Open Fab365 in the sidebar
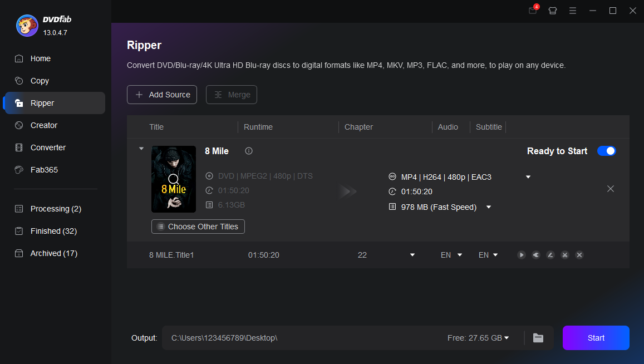This screenshot has height=364, width=644. pos(54,170)
